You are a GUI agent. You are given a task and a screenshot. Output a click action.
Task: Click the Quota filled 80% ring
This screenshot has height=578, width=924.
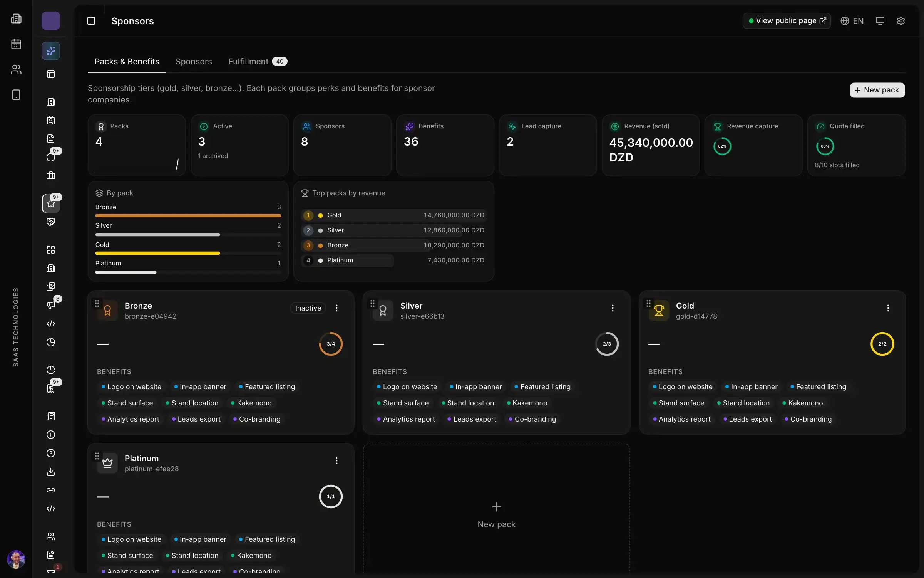tap(825, 146)
